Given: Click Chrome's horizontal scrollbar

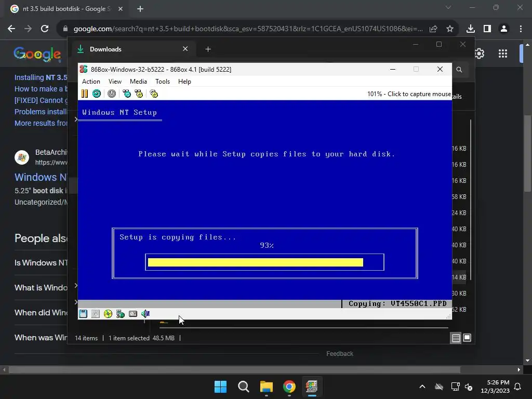Looking at the screenshot, I should click(234, 369).
